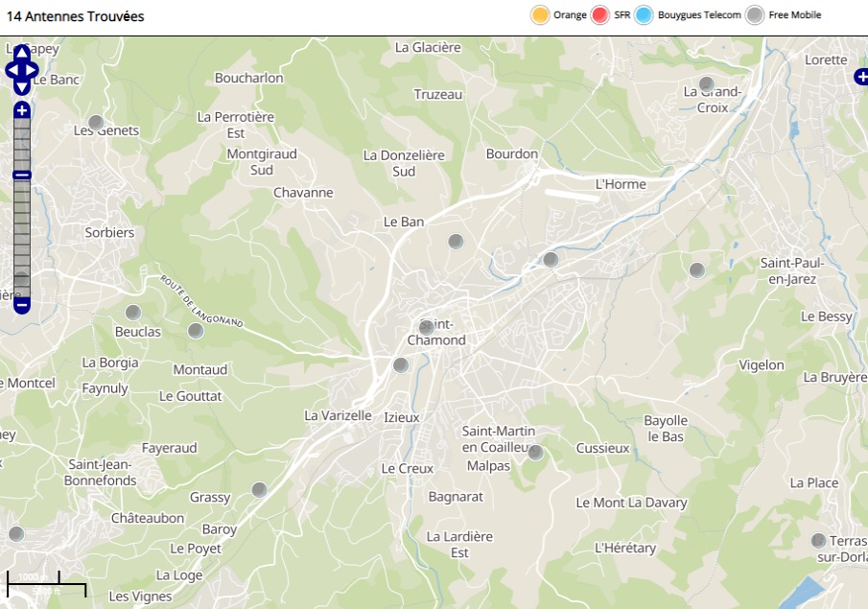Toggle the SFR operator red circle
Image resolution: width=868 pixels, height=609 pixels.
(600, 15)
